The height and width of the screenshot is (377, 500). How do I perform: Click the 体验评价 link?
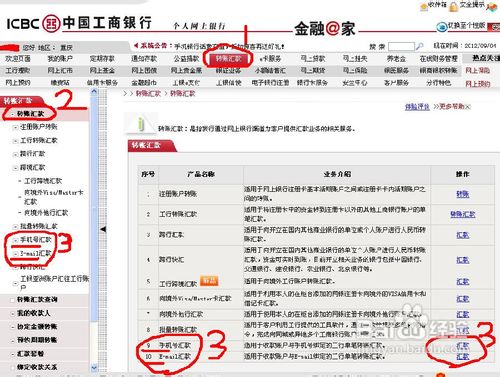pos(417,107)
